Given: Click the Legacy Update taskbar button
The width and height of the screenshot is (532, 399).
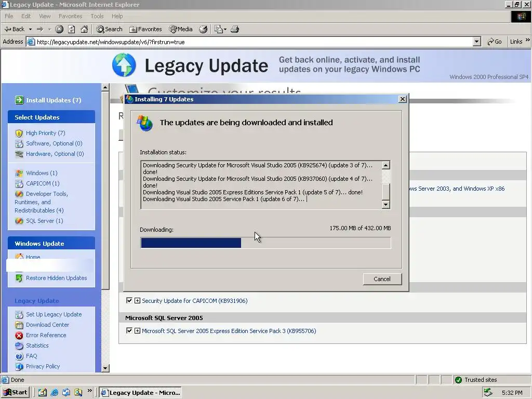Looking at the screenshot, I should pos(140,393).
